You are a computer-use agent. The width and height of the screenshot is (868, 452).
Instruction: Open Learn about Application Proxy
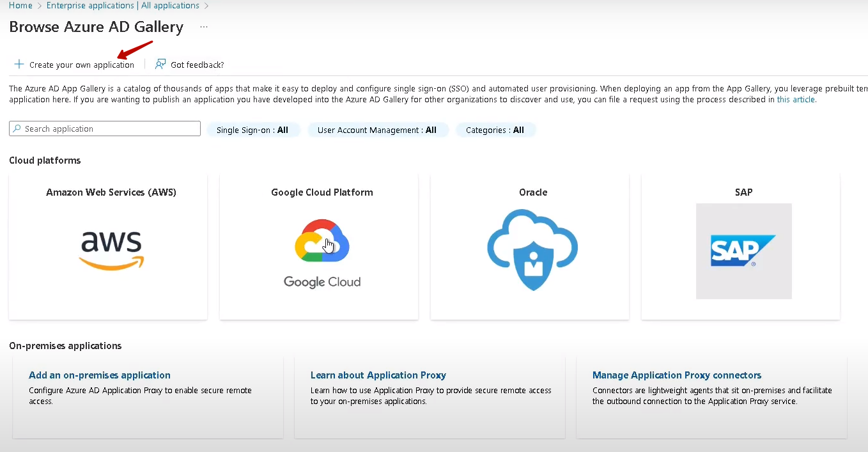click(378, 375)
